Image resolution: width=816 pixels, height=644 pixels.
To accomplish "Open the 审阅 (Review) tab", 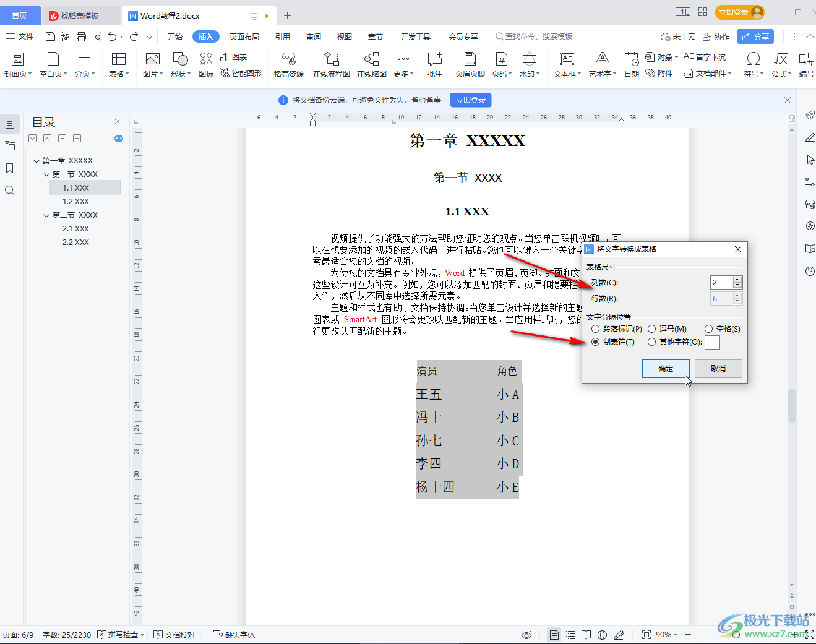I will click(x=314, y=36).
